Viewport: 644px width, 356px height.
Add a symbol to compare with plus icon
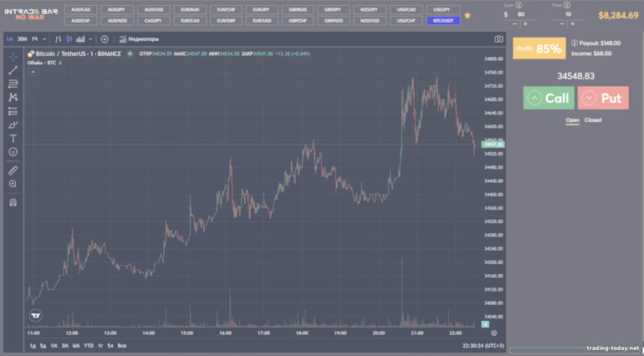pyautogui.click(x=105, y=39)
